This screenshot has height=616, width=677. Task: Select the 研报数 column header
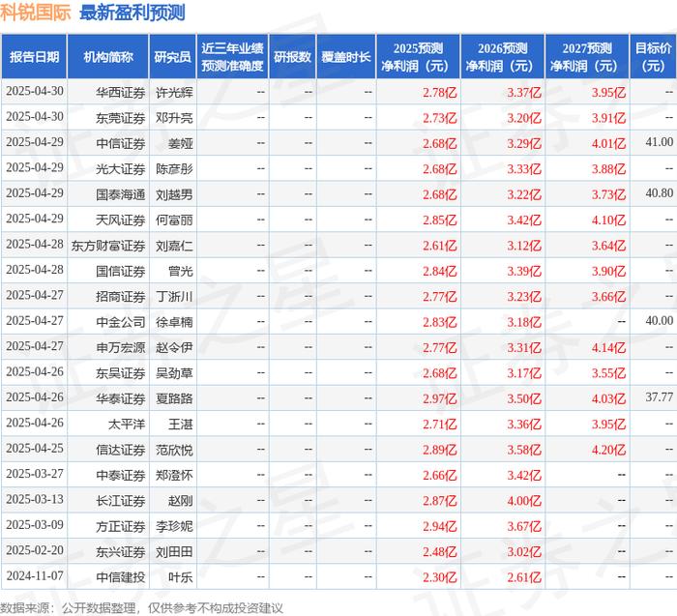click(292, 57)
